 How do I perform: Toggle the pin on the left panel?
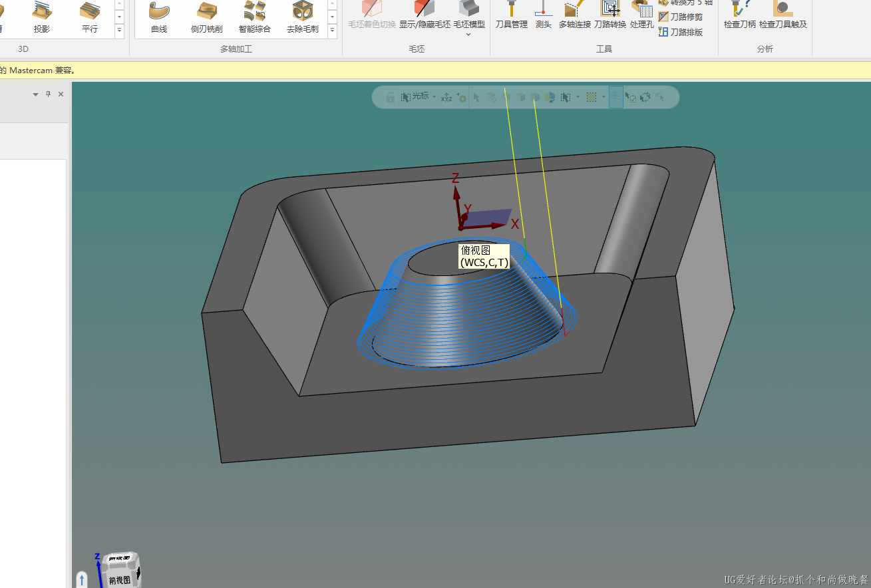click(x=48, y=94)
